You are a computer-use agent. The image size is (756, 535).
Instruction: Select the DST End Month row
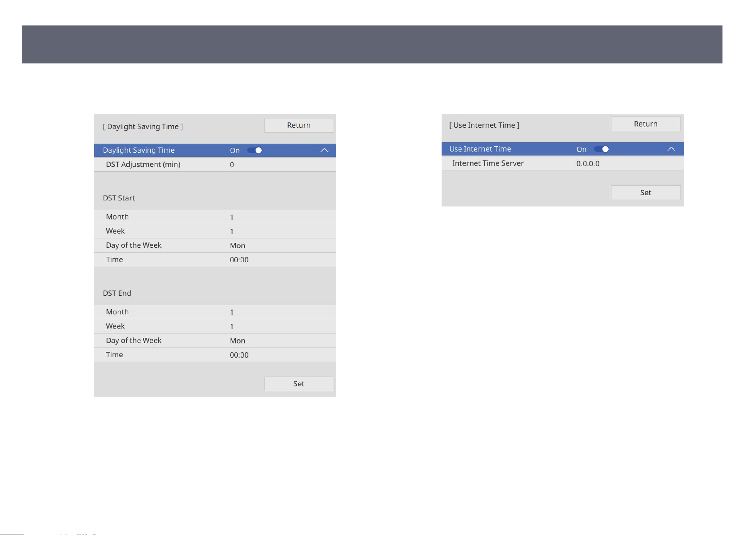click(x=215, y=312)
